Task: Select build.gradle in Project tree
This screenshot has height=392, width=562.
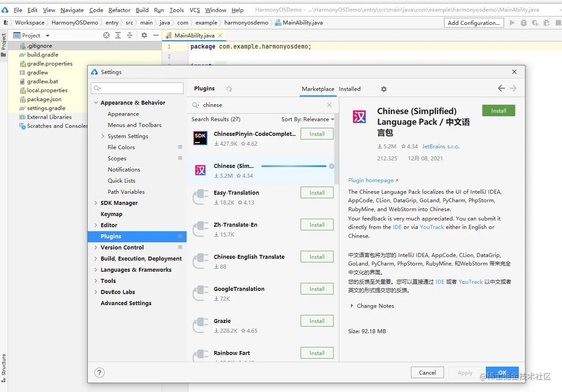Action: [x=43, y=55]
